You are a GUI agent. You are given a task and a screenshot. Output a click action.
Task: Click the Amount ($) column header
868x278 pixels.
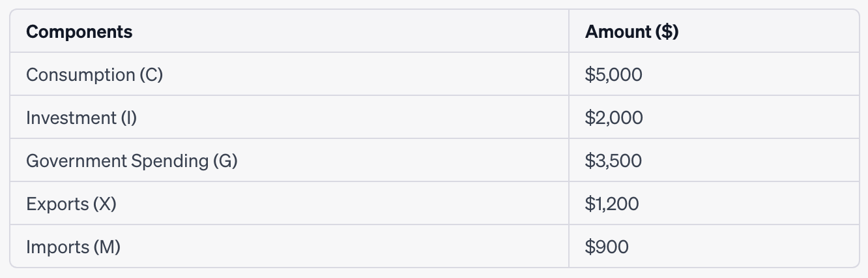coord(714,31)
